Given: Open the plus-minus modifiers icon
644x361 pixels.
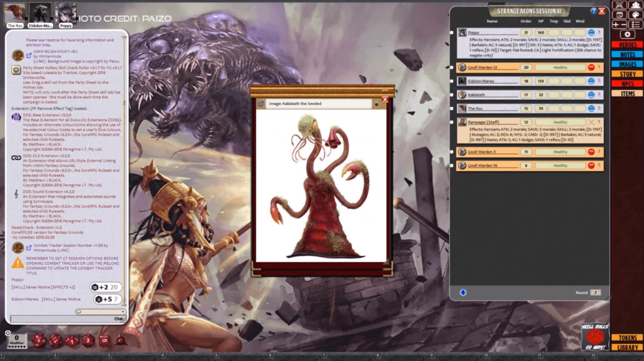Looking at the screenshot, I should pyautogui.click(x=619, y=25).
